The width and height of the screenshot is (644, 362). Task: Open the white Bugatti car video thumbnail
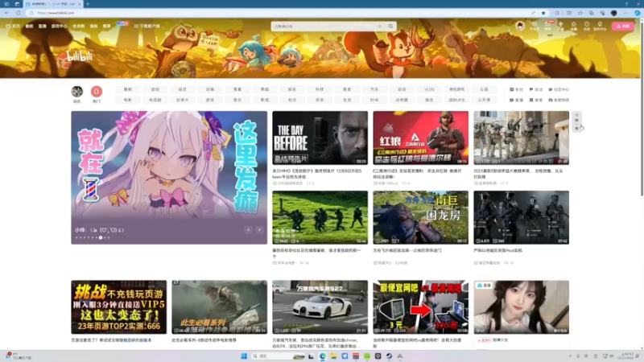coord(320,307)
